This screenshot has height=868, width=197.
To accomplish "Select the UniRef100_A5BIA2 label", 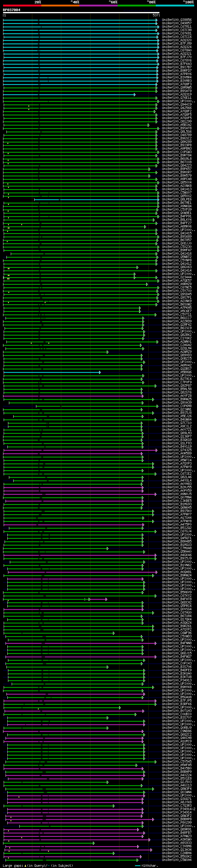I will [176, 125].
